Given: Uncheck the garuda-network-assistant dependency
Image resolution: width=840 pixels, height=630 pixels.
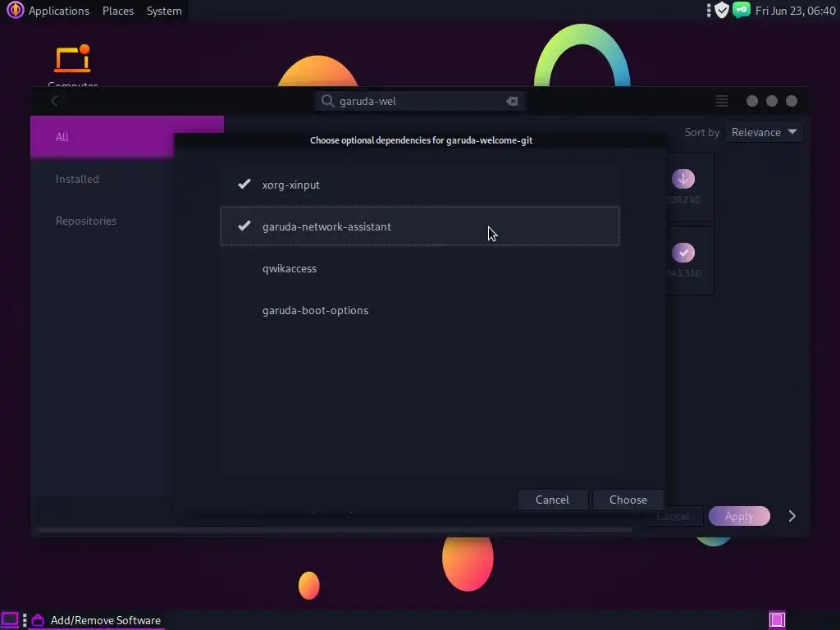Looking at the screenshot, I should coord(419,226).
